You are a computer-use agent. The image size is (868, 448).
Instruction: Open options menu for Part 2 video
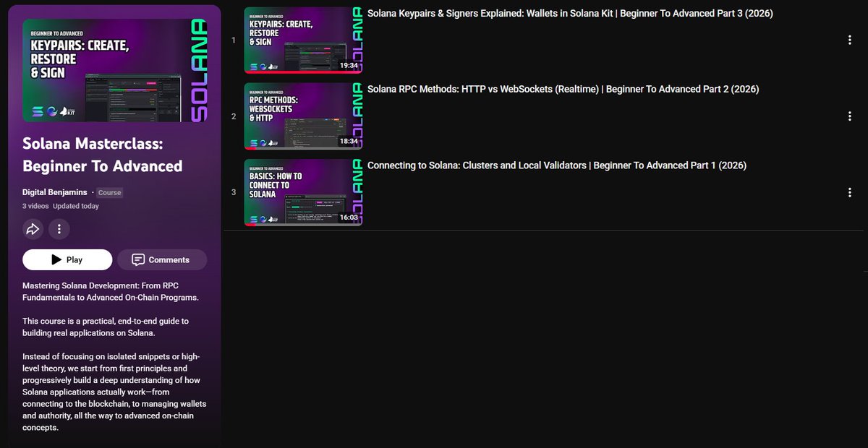pos(850,116)
